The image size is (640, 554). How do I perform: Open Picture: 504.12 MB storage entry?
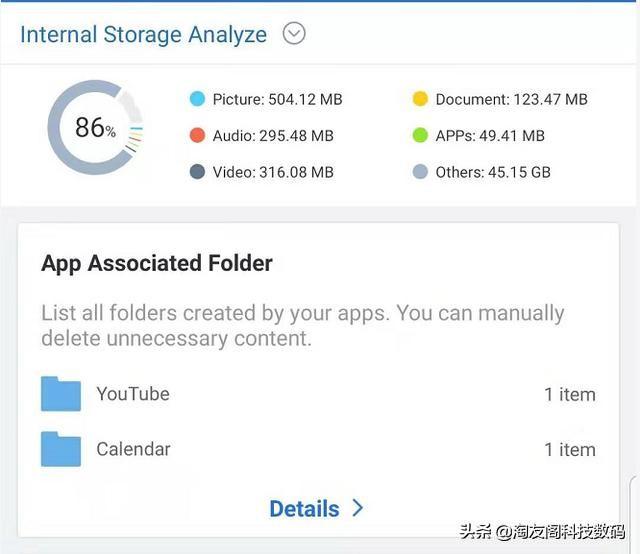pos(277,99)
